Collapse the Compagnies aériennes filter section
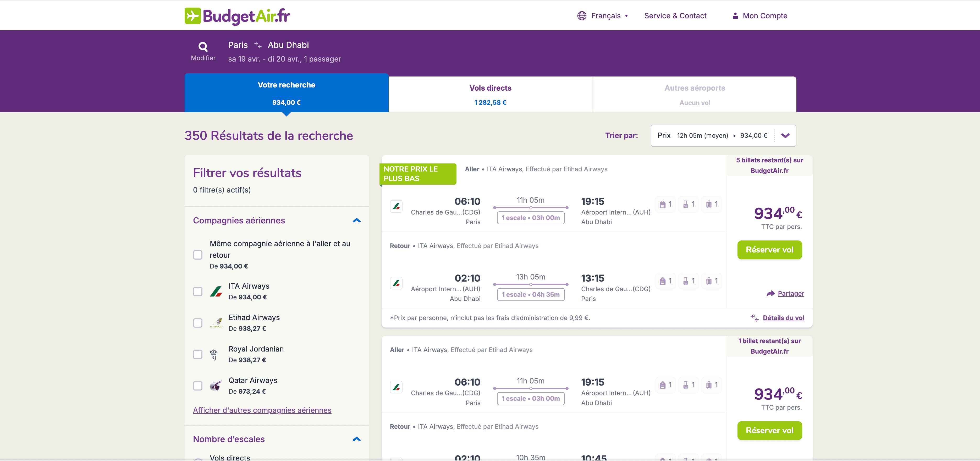980x461 pixels. (x=356, y=221)
